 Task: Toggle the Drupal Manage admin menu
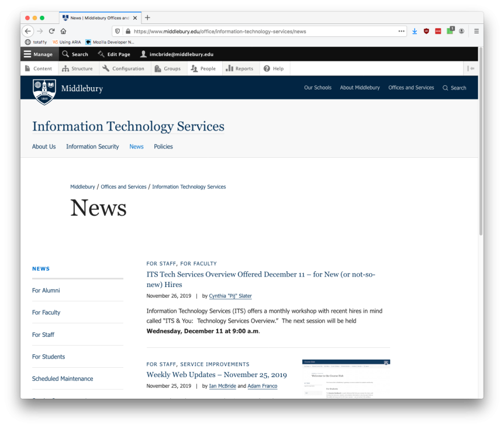coord(39,54)
